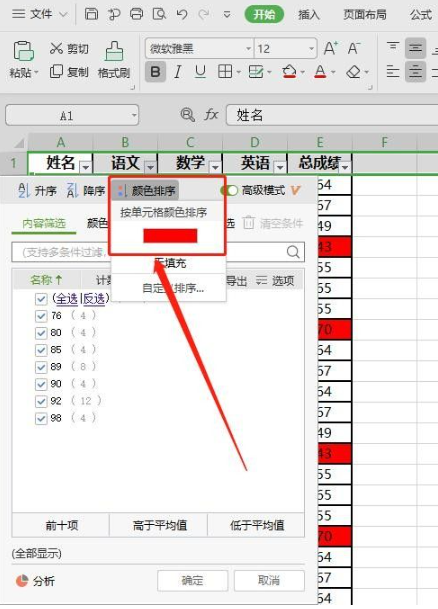Image resolution: width=438 pixels, height=609 pixels.
Task: Click the Underline icon
Action: click(x=200, y=72)
